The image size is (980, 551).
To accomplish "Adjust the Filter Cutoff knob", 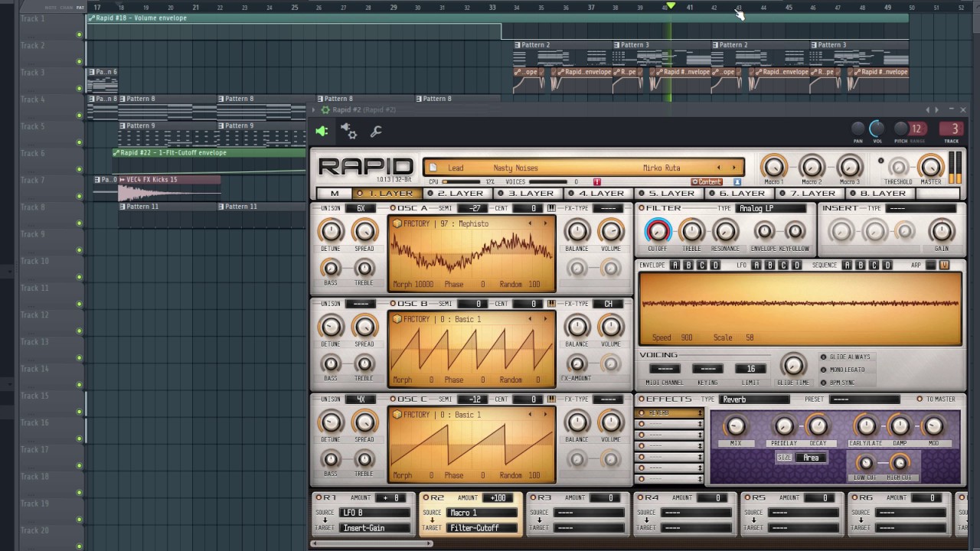I will (x=658, y=231).
